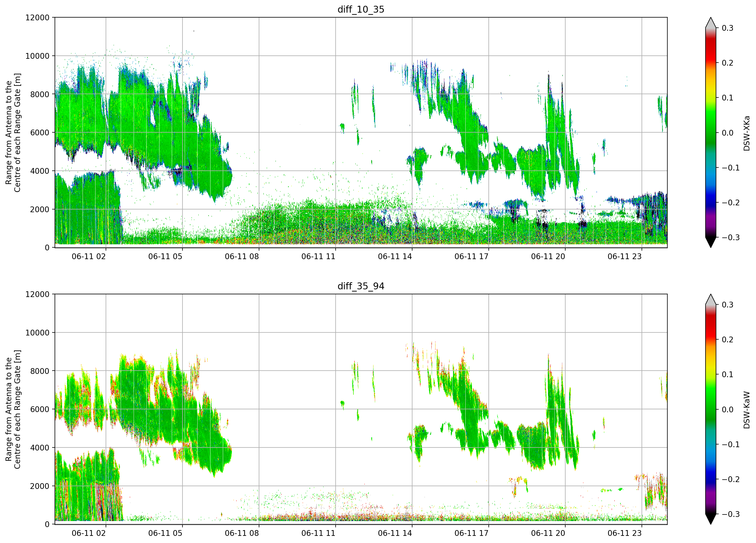Click the "0.2" tick on DSW-KaW colorbar
The image size is (756, 543).
[728, 340]
